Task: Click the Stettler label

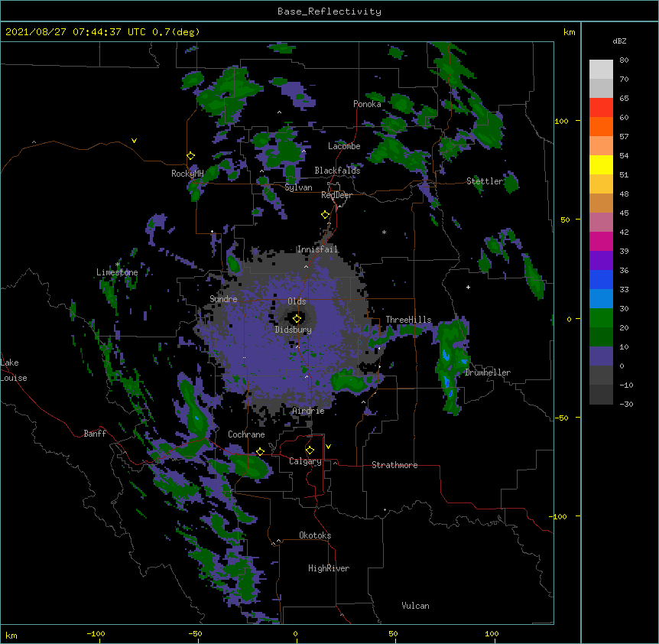Action: coord(485,181)
